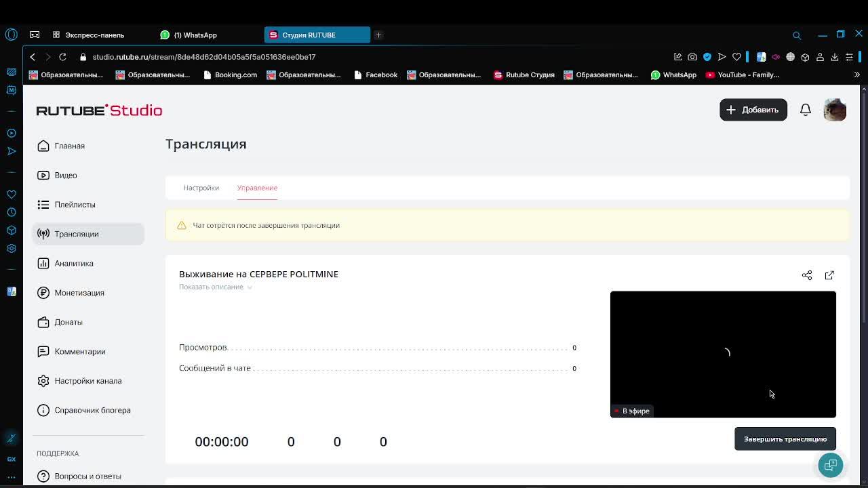Click the send arrow toolbar icon

[x=722, y=57]
